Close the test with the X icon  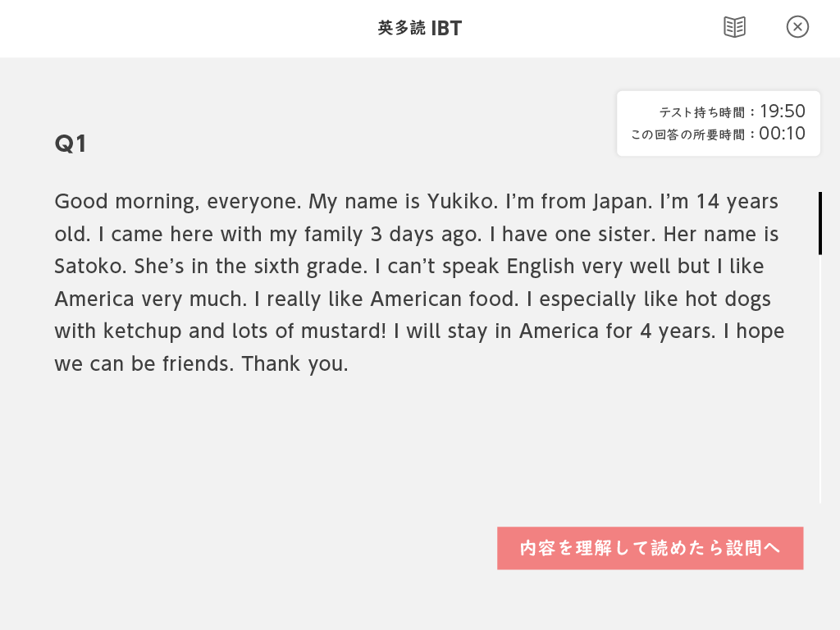[x=797, y=27]
